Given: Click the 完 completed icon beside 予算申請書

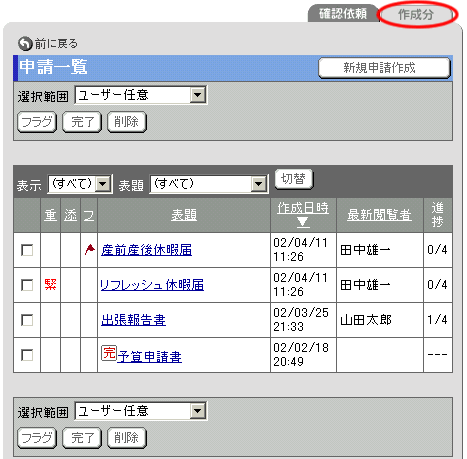Looking at the screenshot, I should (x=109, y=353).
